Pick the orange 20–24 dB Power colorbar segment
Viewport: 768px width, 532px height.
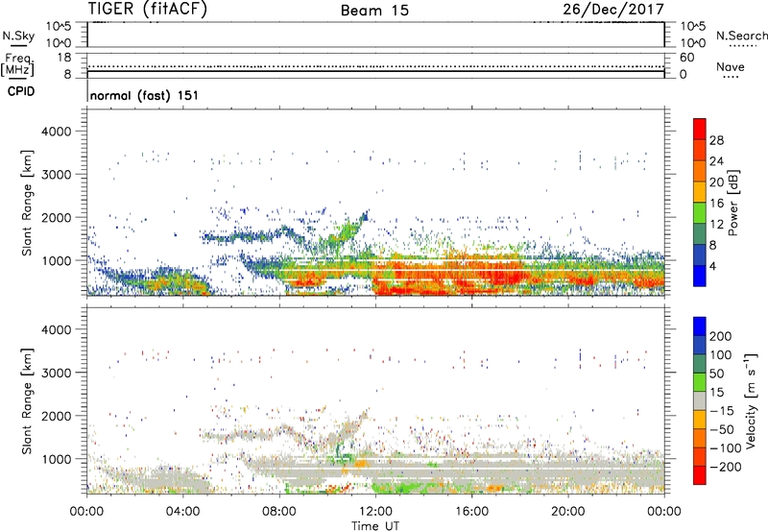point(700,171)
